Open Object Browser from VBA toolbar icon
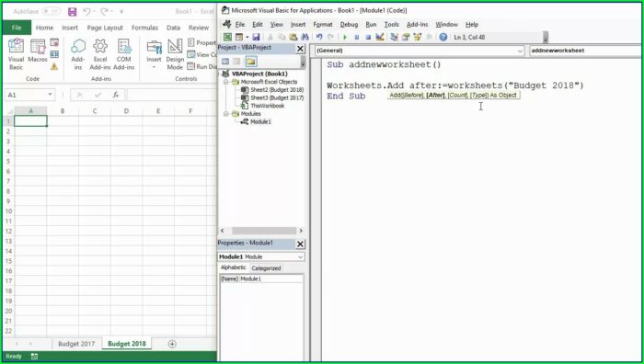644x364 pixels. click(x=418, y=37)
